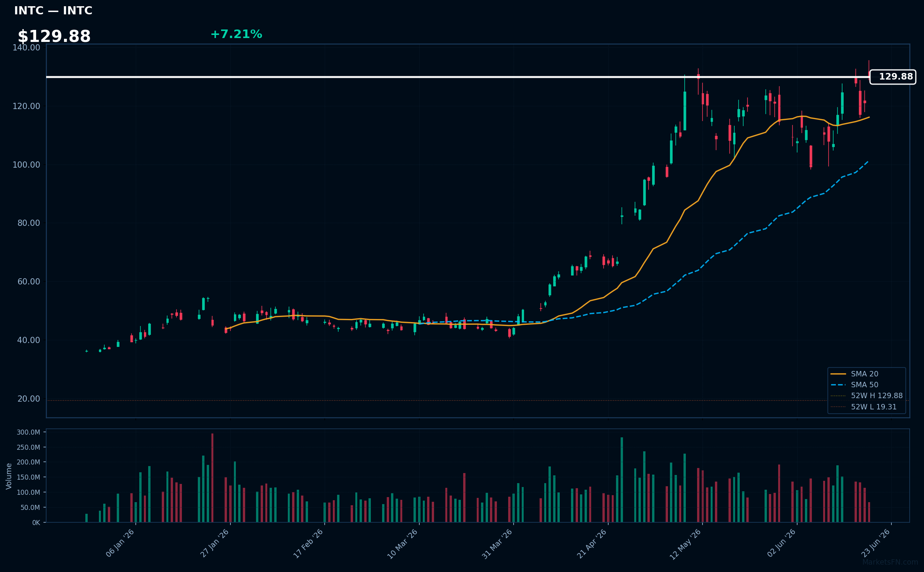Click the Volume axis title
924x572 pixels.
[9, 476]
